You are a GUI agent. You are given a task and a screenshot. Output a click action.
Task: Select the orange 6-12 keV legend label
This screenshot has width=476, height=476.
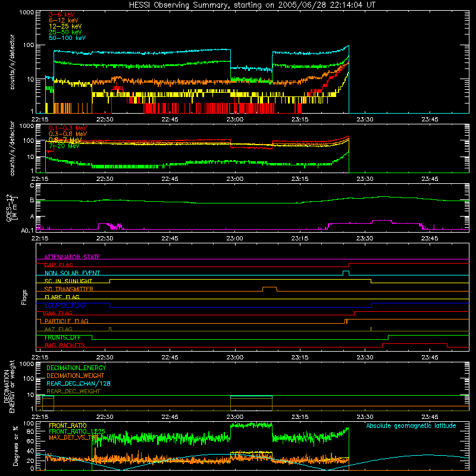[x=64, y=20]
